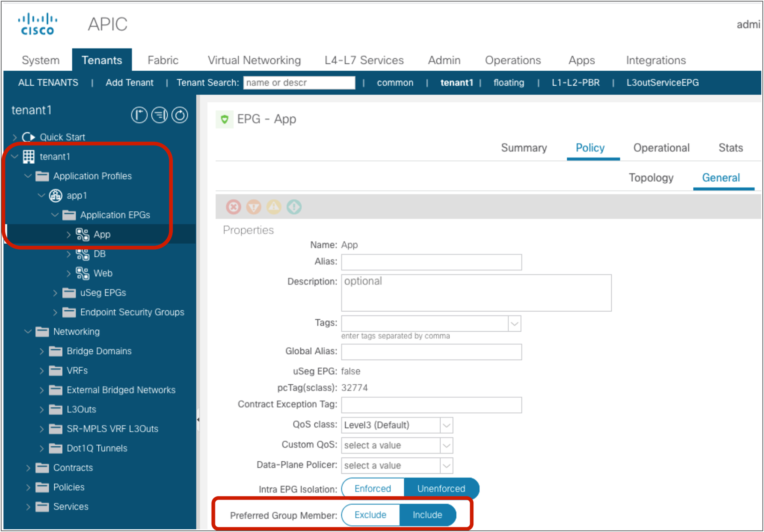The height and width of the screenshot is (532, 764).
Task: Expand the Web EPG node
Action: click(68, 273)
